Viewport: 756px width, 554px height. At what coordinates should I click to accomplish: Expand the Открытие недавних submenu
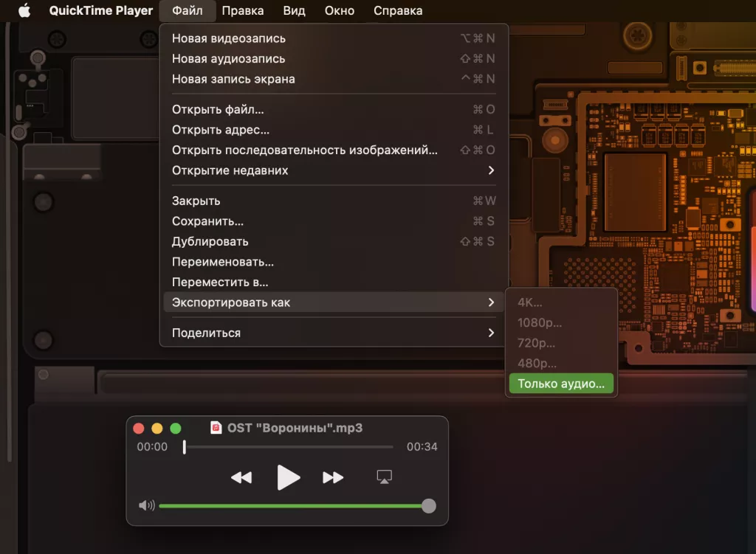(230, 170)
